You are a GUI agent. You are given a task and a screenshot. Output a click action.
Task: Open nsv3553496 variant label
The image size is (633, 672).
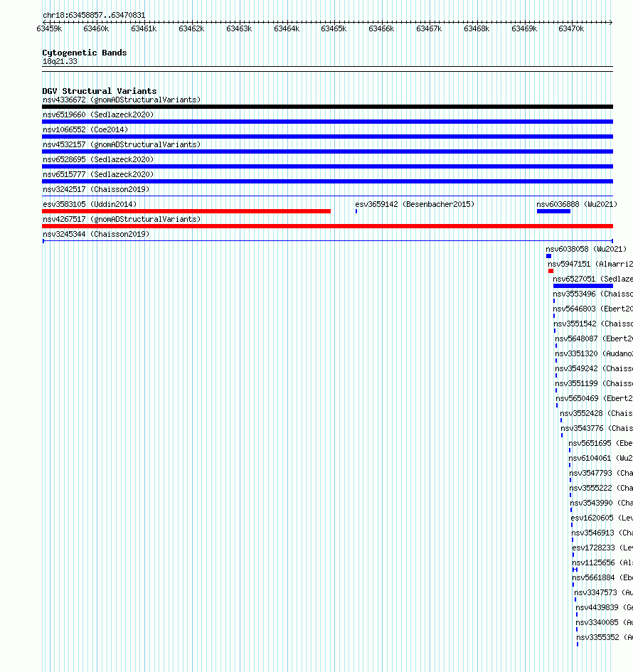coord(592,294)
